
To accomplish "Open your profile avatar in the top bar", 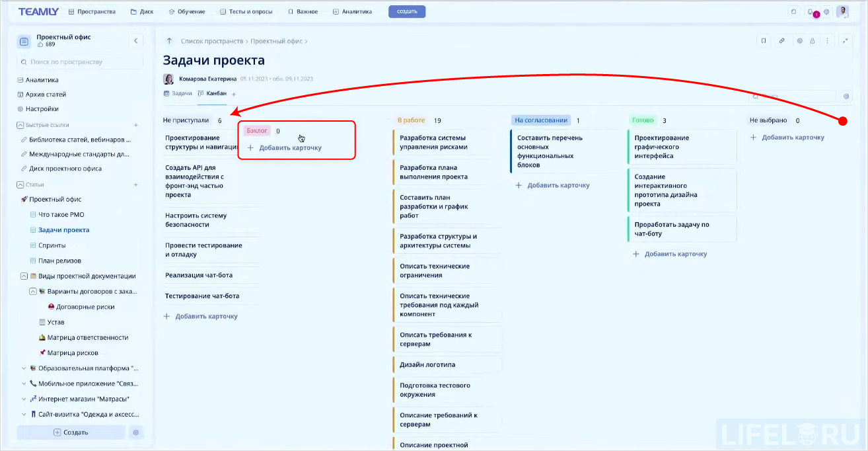I will [843, 12].
